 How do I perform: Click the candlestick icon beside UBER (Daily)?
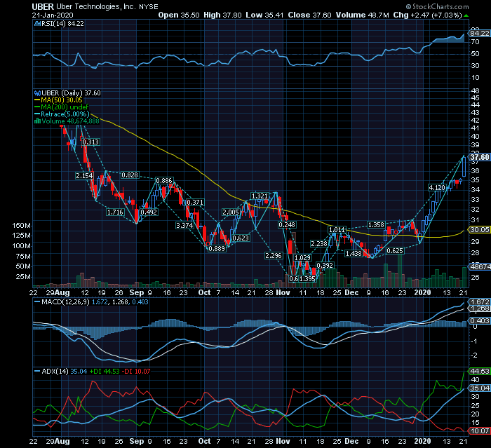click(37, 93)
